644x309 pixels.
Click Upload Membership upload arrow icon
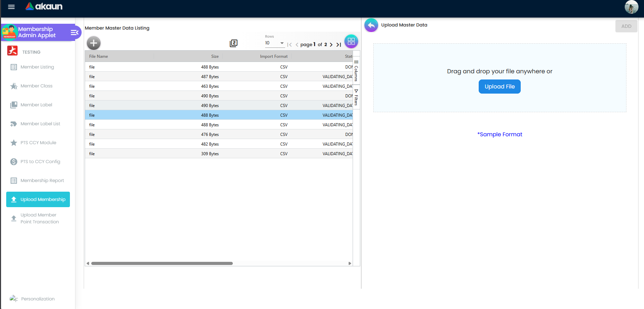tap(14, 200)
